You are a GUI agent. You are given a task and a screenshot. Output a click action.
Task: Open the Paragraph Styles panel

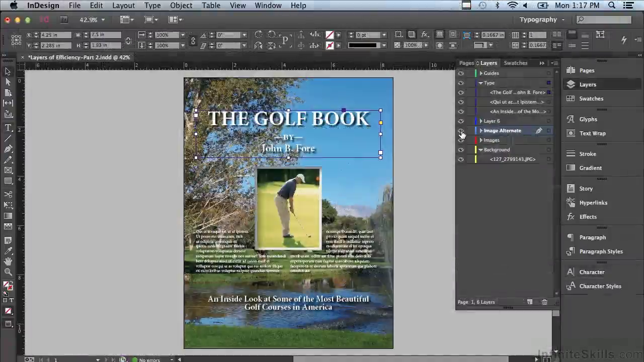pos(601,251)
